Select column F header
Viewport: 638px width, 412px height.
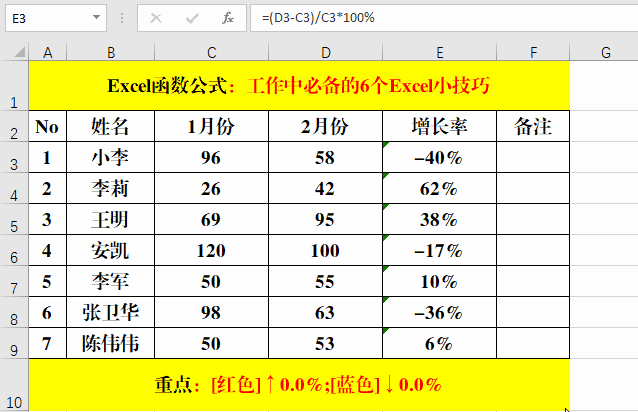pos(533,52)
